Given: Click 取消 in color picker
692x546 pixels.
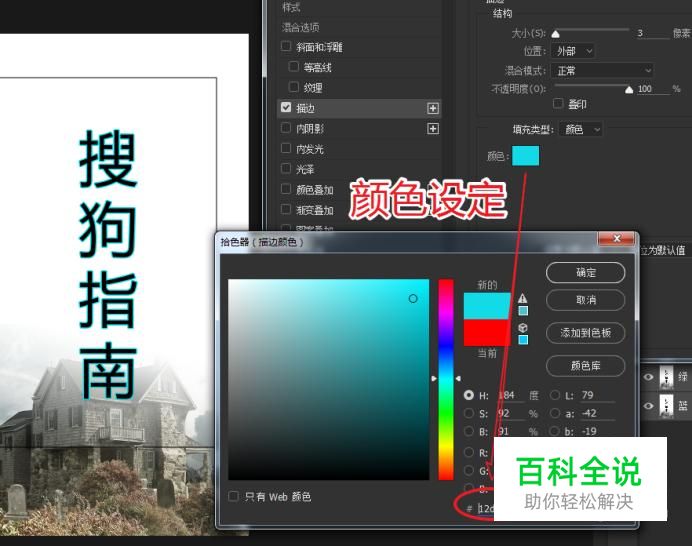Looking at the screenshot, I should [586, 300].
